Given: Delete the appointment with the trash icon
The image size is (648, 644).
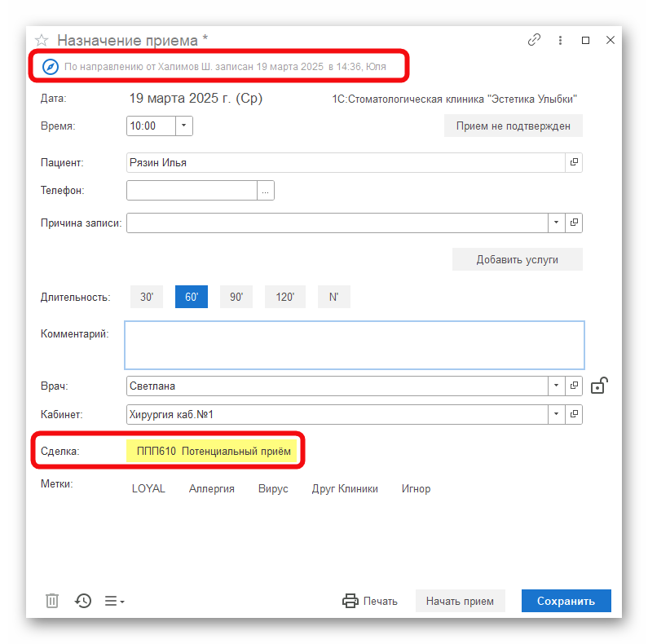Looking at the screenshot, I should click(52, 601).
